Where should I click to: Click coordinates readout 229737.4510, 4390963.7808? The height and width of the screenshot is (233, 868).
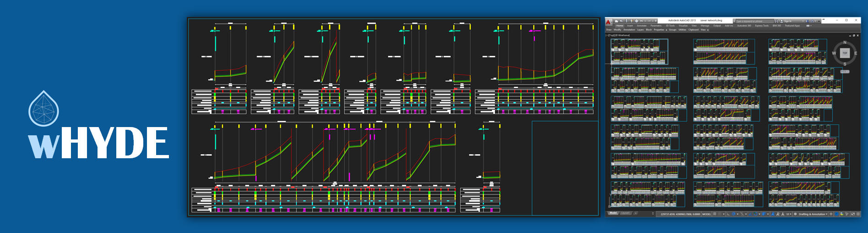(680, 214)
